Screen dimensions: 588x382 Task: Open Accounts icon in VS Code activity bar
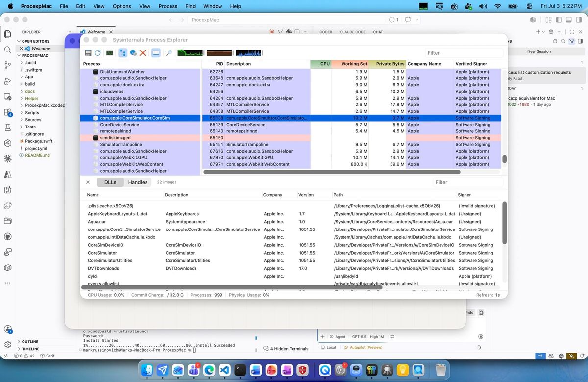pos(7,330)
